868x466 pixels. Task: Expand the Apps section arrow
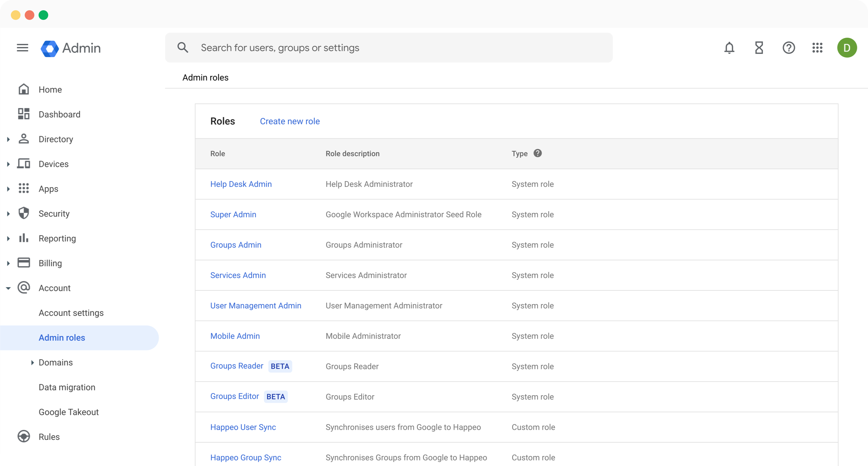pos(8,189)
